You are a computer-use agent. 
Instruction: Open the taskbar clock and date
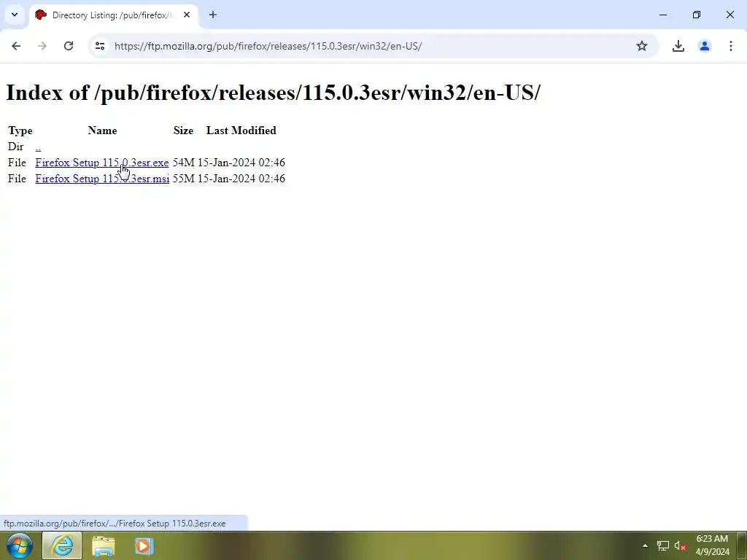(712, 545)
